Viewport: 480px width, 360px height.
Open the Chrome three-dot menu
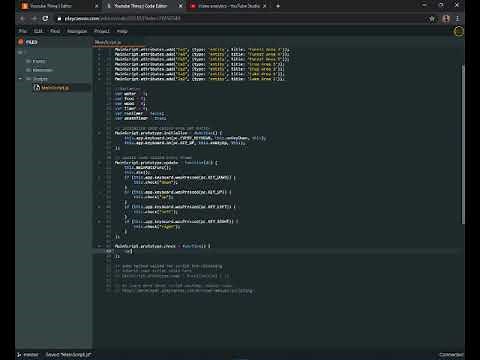[x=458, y=19]
